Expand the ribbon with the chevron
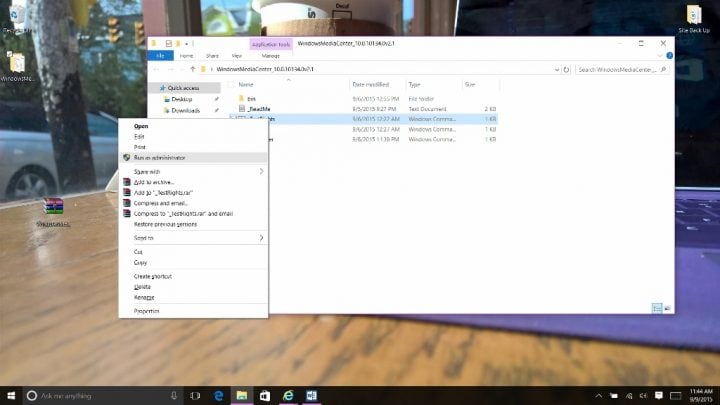This screenshot has height=405, width=720. (x=659, y=56)
